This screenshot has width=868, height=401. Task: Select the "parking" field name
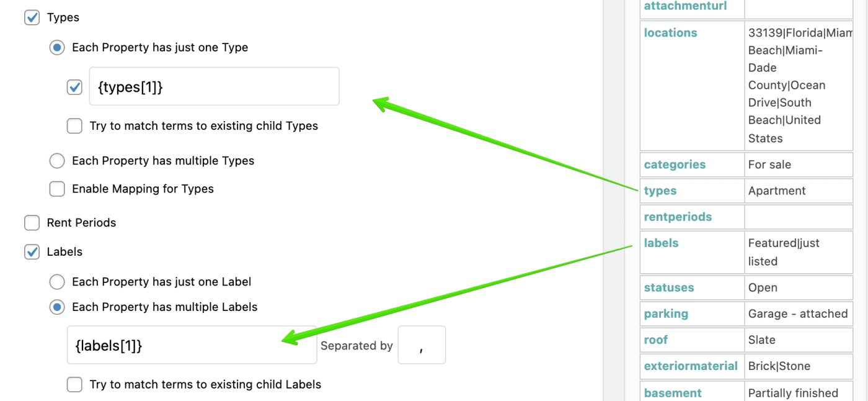[666, 313]
